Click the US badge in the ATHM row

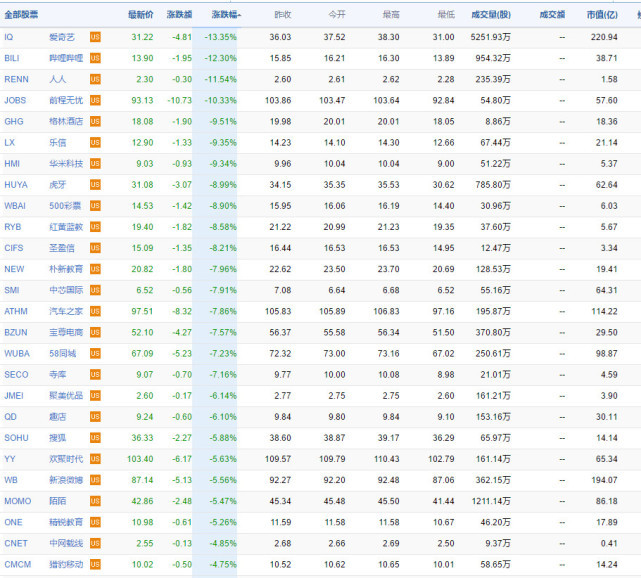pyautogui.click(x=95, y=311)
